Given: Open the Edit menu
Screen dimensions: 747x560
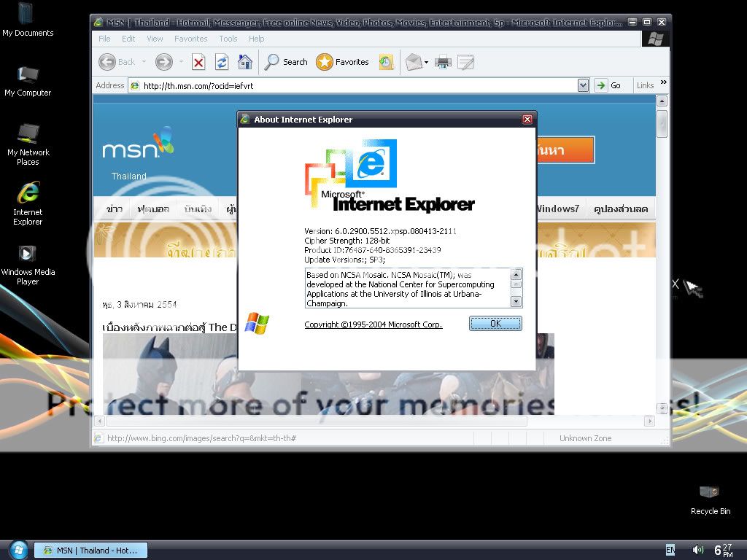Looking at the screenshot, I should 128,39.
